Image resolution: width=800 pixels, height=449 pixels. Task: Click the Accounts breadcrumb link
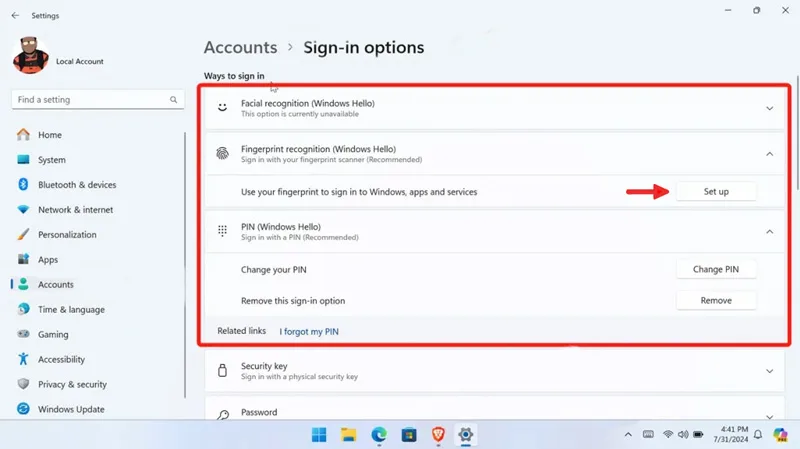(x=240, y=47)
